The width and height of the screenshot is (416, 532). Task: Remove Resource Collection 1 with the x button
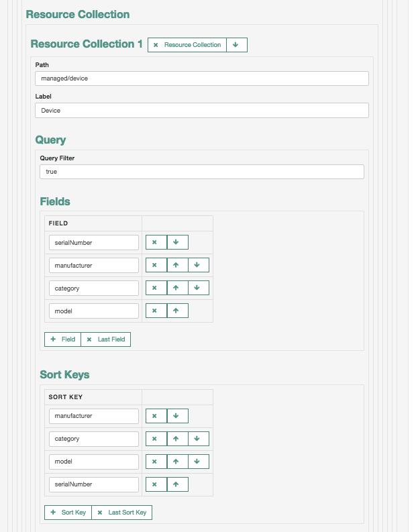187,45
